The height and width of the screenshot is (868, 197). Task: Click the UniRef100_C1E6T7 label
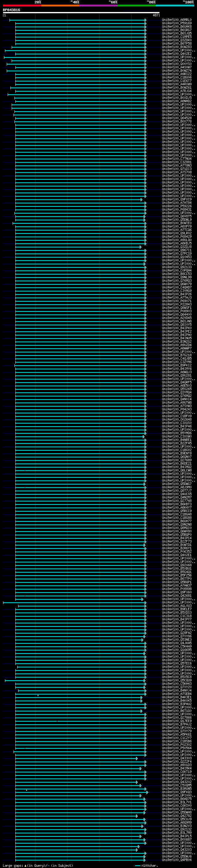(x=176, y=81)
